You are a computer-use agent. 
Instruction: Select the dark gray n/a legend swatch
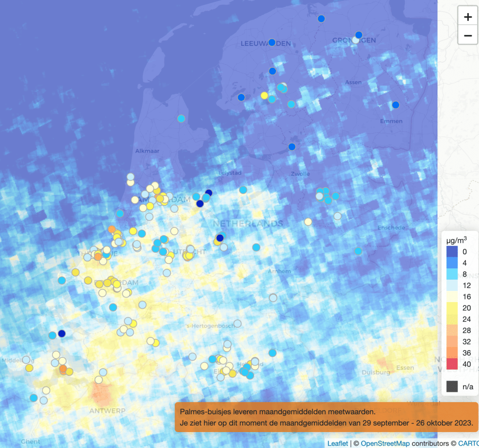(452, 386)
